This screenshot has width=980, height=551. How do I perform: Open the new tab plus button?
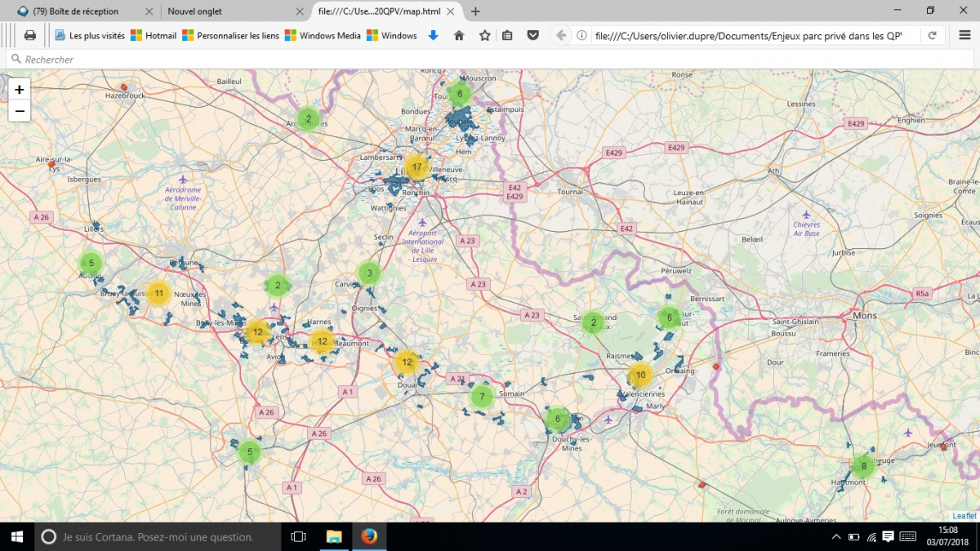pyautogui.click(x=476, y=11)
